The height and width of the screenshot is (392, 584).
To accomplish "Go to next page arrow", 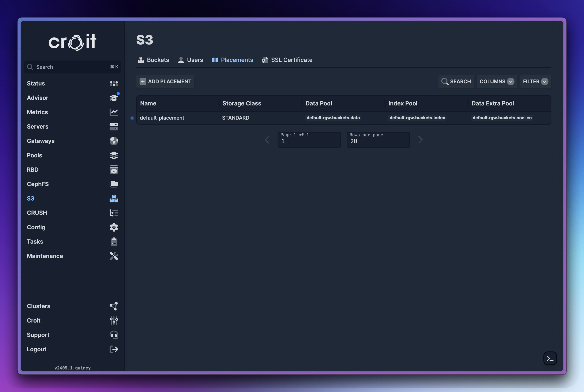I will coord(420,140).
